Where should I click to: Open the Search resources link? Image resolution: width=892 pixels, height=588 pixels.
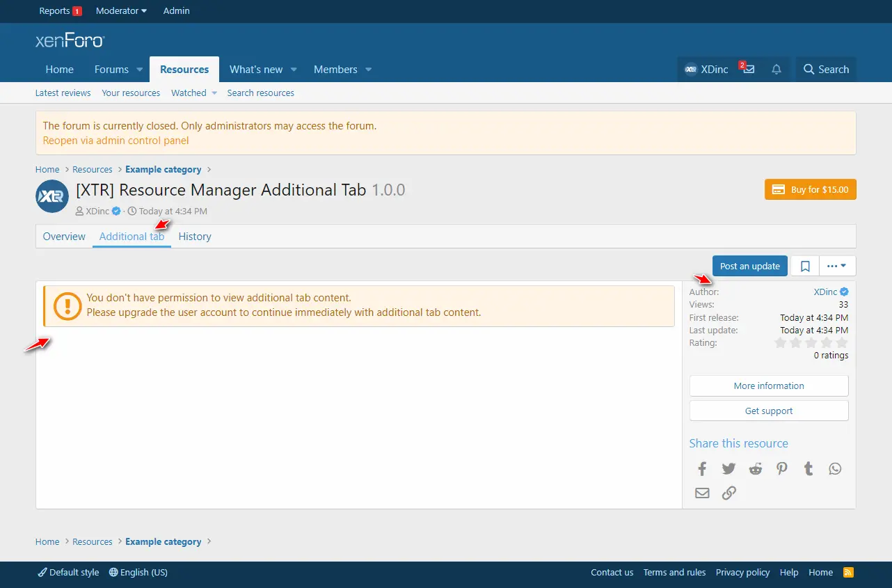pos(260,93)
